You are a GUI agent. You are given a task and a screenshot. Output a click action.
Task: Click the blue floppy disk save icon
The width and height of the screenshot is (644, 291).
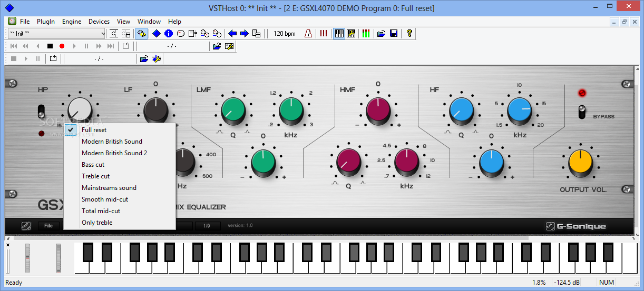[394, 33]
